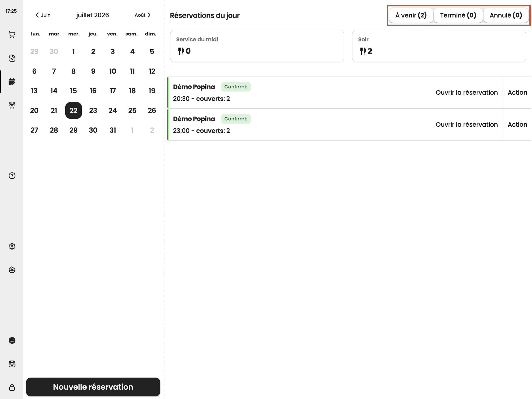Select July 12 in calendar
The height and width of the screenshot is (399, 532).
click(152, 71)
